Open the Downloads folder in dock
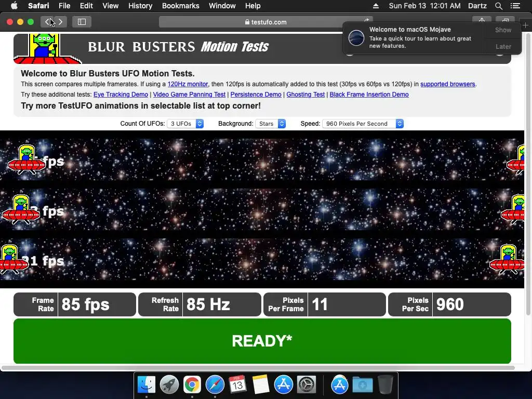The image size is (532, 399). click(x=362, y=385)
